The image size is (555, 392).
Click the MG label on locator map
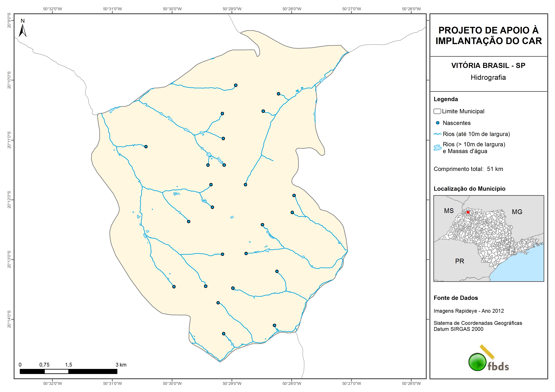pos(517,212)
